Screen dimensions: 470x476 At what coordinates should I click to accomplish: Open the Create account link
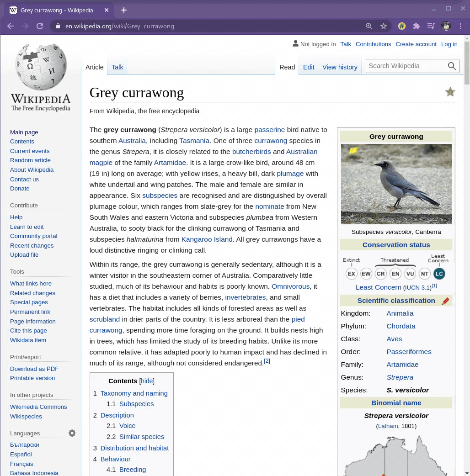[x=416, y=44]
